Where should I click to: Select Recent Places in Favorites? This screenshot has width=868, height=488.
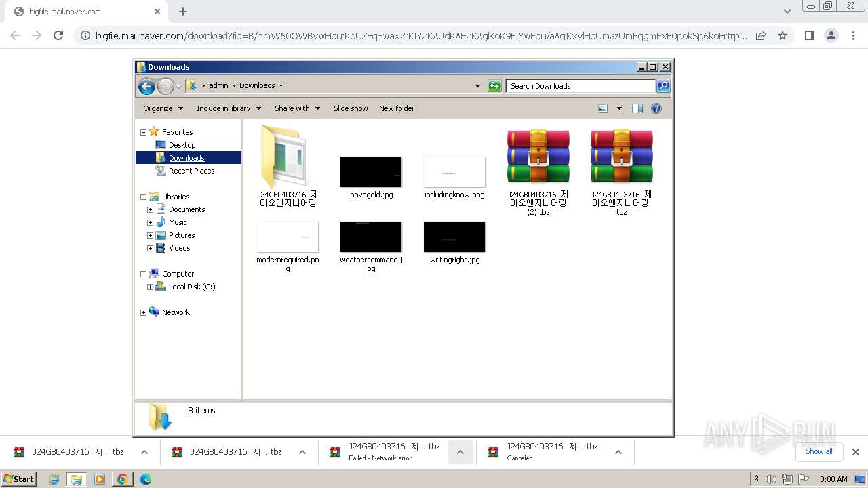pyautogui.click(x=191, y=171)
